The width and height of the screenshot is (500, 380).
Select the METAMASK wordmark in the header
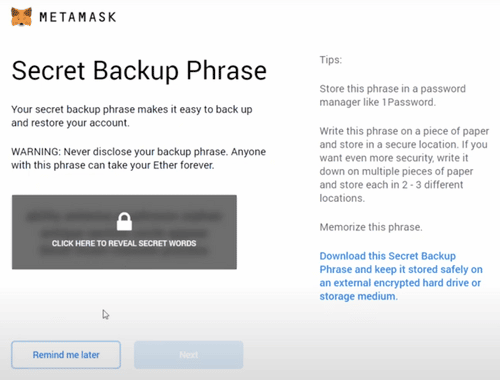pos(78,17)
